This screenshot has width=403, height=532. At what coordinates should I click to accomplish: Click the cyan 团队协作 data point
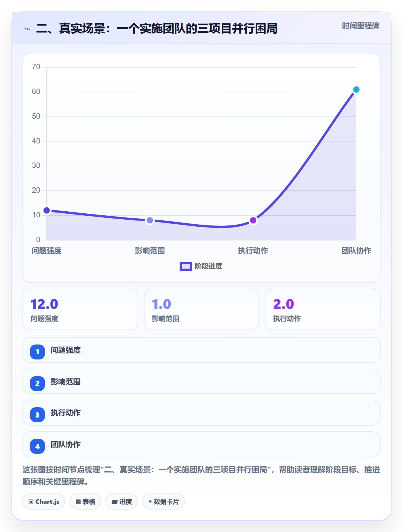356,90
